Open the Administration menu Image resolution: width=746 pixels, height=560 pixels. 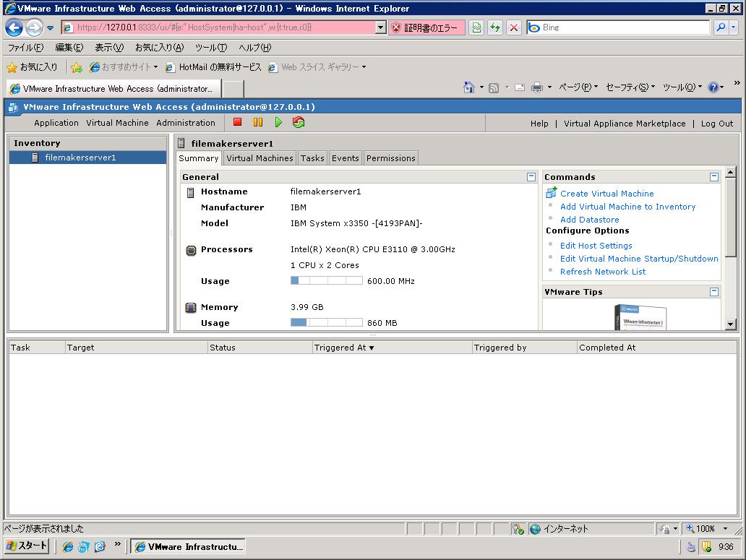(186, 123)
